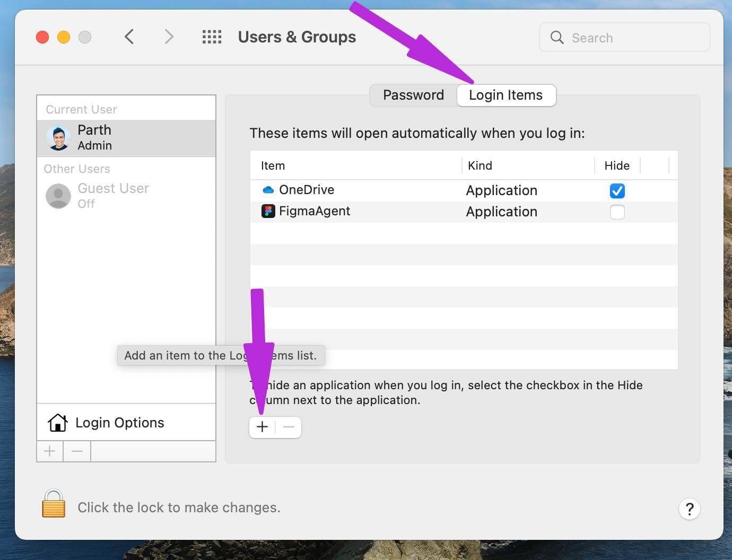Viewport: 732px width, 560px height.
Task: Click the OneDrive cloud icon
Action: pyautogui.click(x=268, y=190)
